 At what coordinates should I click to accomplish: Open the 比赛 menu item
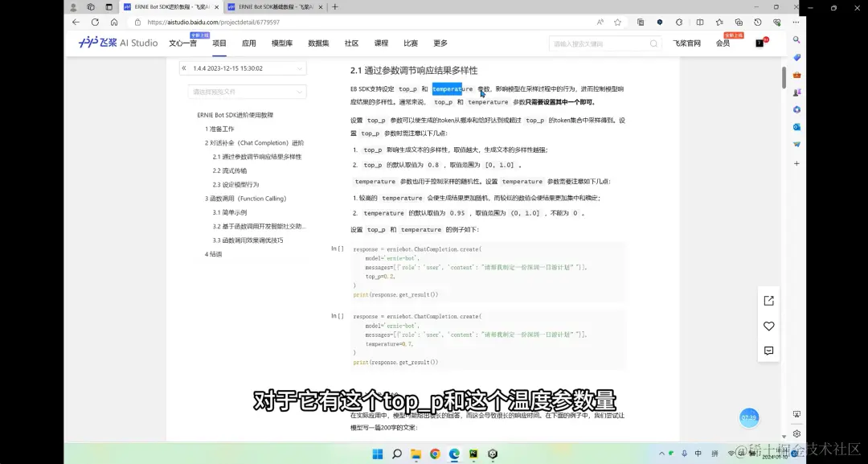point(410,43)
